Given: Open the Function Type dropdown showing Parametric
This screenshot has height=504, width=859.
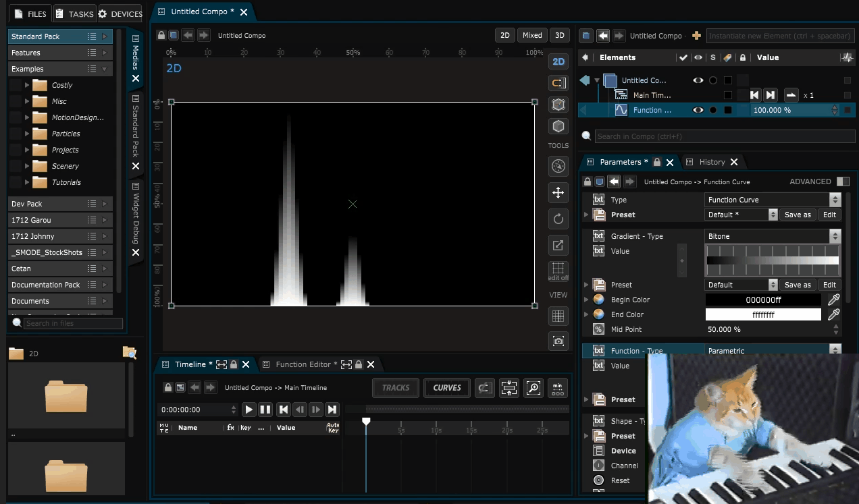Looking at the screenshot, I should tap(773, 351).
